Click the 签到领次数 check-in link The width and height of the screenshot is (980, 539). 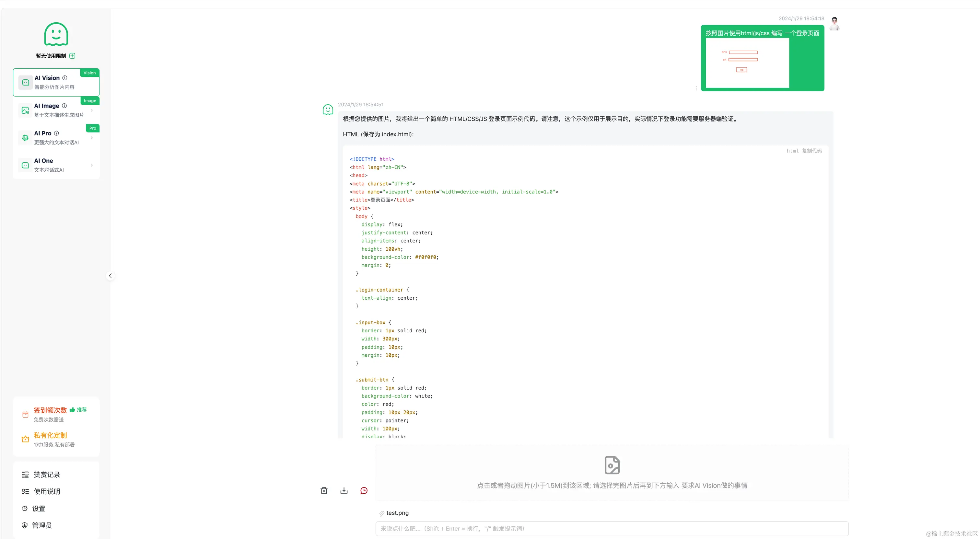(50, 410)
